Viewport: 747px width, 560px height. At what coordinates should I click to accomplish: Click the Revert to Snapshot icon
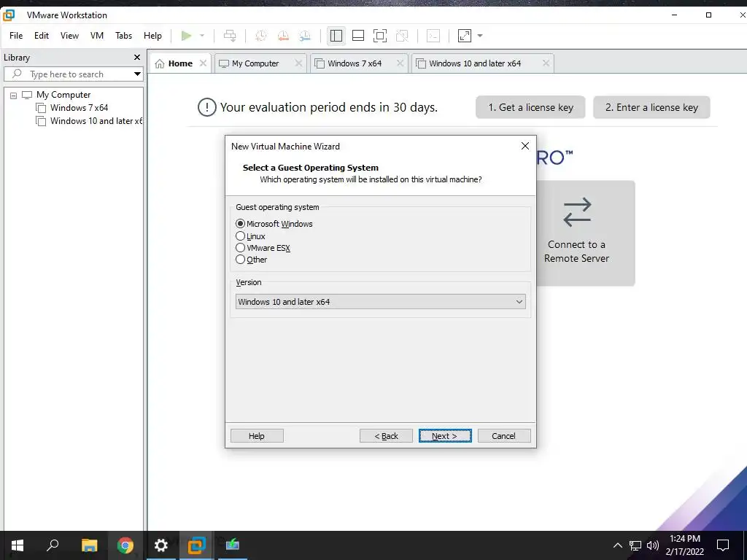(283, 36)
